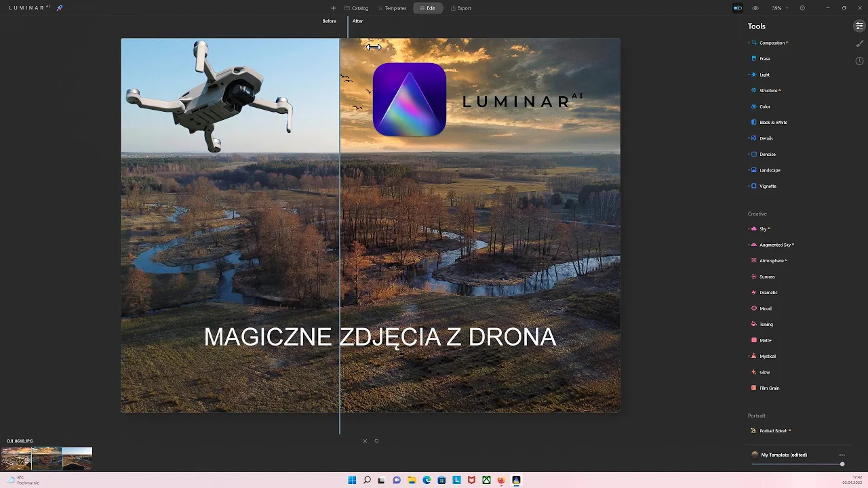Open the Color tool

(764, 106)
